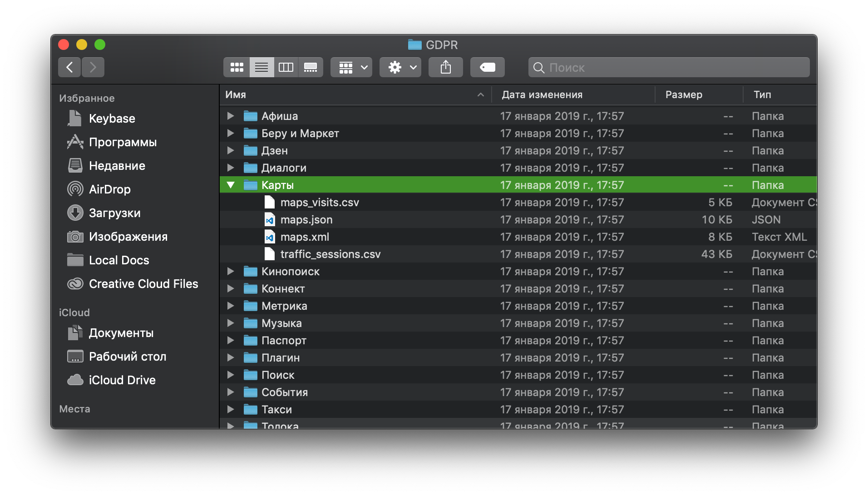Sort by Размер column header
This screenshot has width=868, height=496.
pyautogui.click(x=683, y=95)
